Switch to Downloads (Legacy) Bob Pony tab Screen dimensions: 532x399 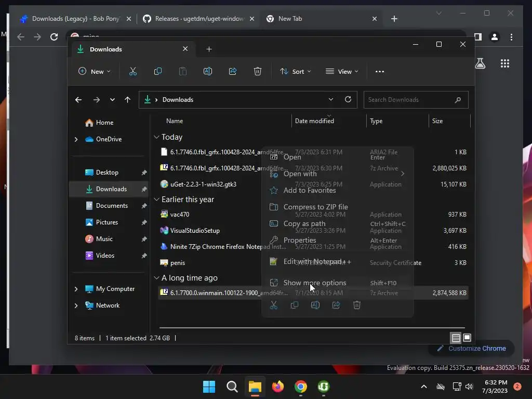point(75,19)
